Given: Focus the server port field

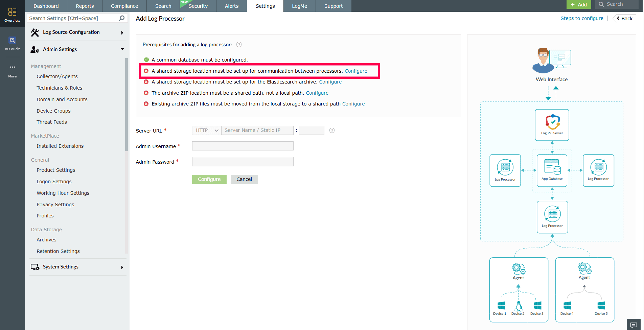Looking at the screenshot, I should 312,131.
